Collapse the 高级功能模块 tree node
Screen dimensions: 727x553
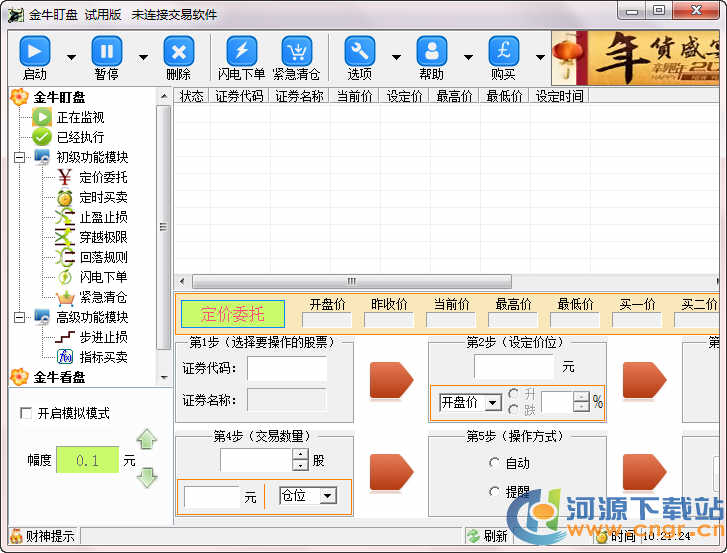click(19, 318)
